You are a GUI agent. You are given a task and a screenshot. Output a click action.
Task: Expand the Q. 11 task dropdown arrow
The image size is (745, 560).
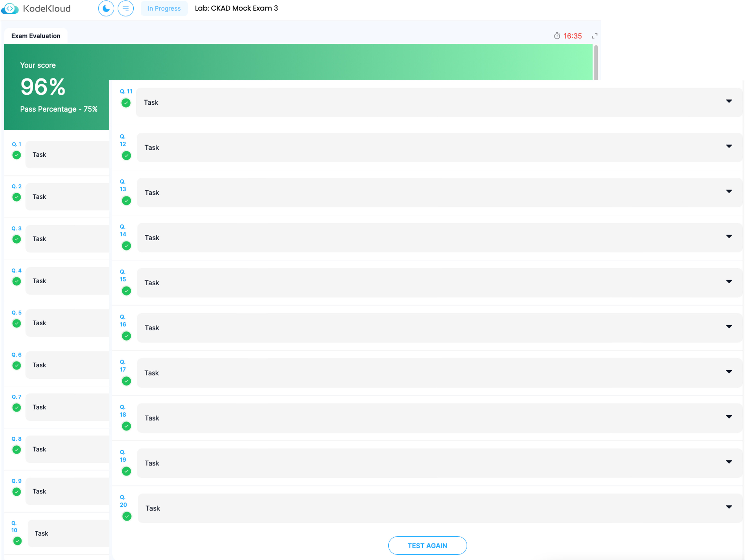(x=729, y=101)
